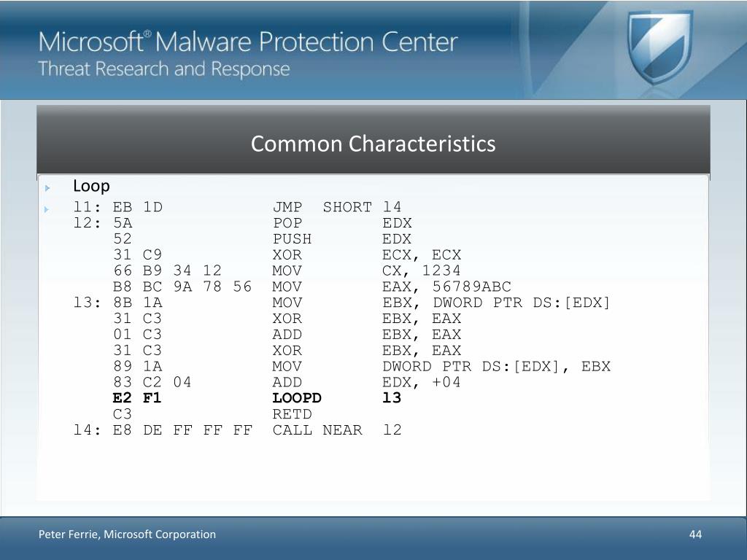The width and height of the screenshot is (747, 560).
Task: Click the Peter Ferrie, Microsoft Corporation footer
Action: [127, 534]
